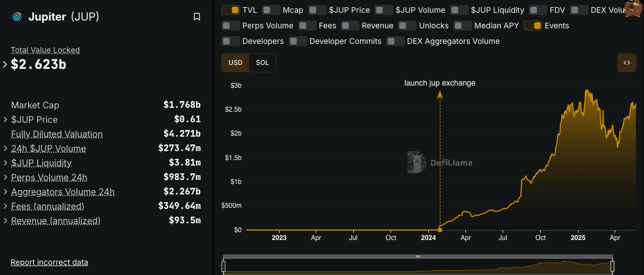Click the Fully Diluted Valuation label
Viewport: 644px width, 275px height.
(57, 134)
